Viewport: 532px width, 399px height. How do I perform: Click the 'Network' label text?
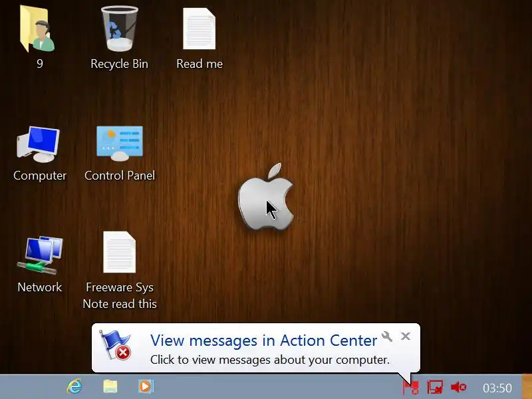point(40,287)
